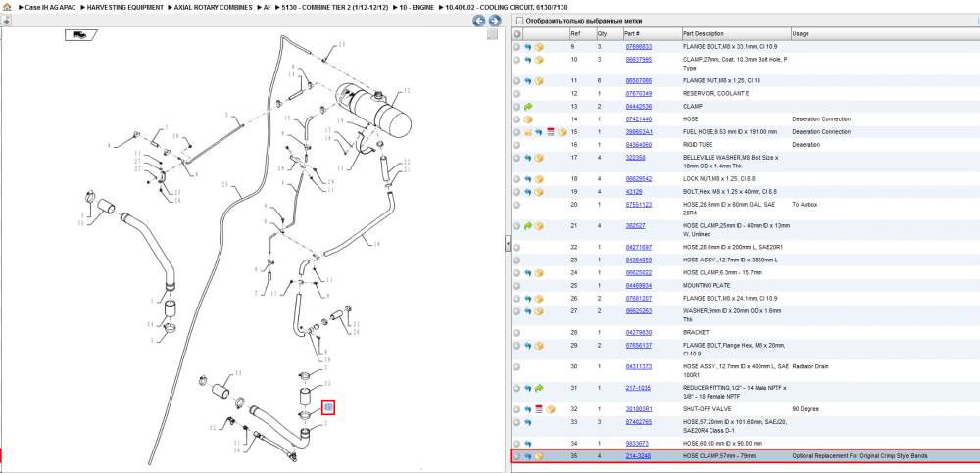Click yellow package icon for Ref 9
Screen dimensions: 980x473
click(539, 47)
